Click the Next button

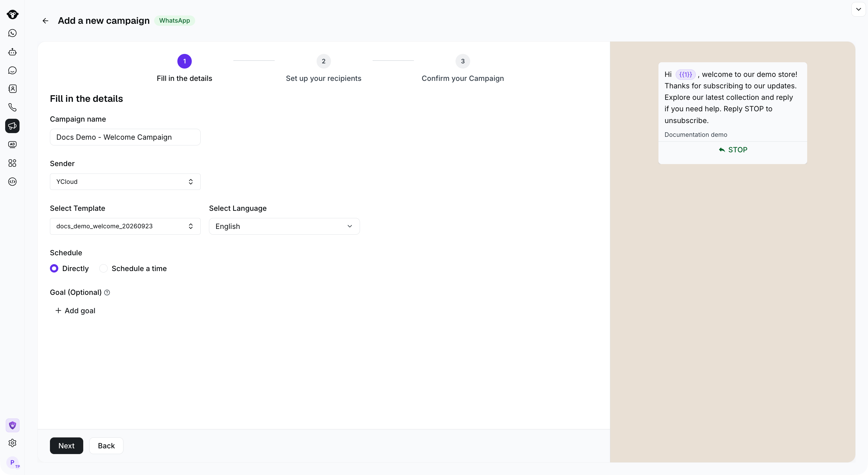[66, 446]
